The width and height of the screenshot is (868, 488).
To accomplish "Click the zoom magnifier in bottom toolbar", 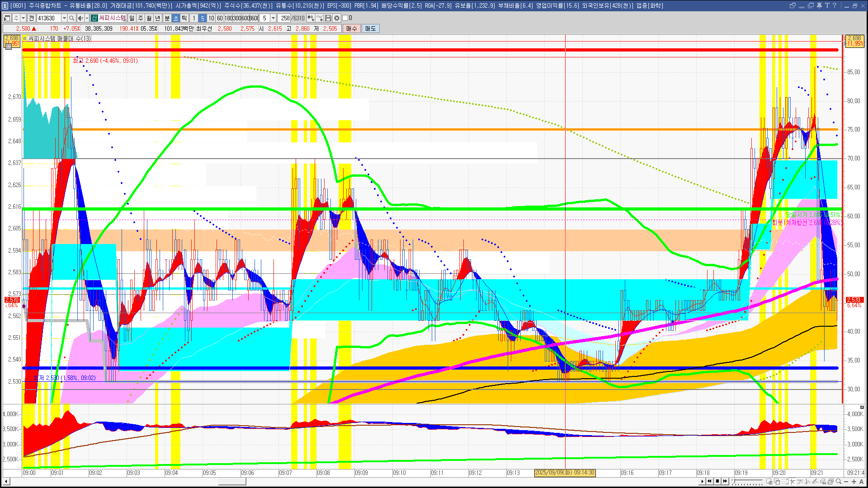I will [839, 481].
